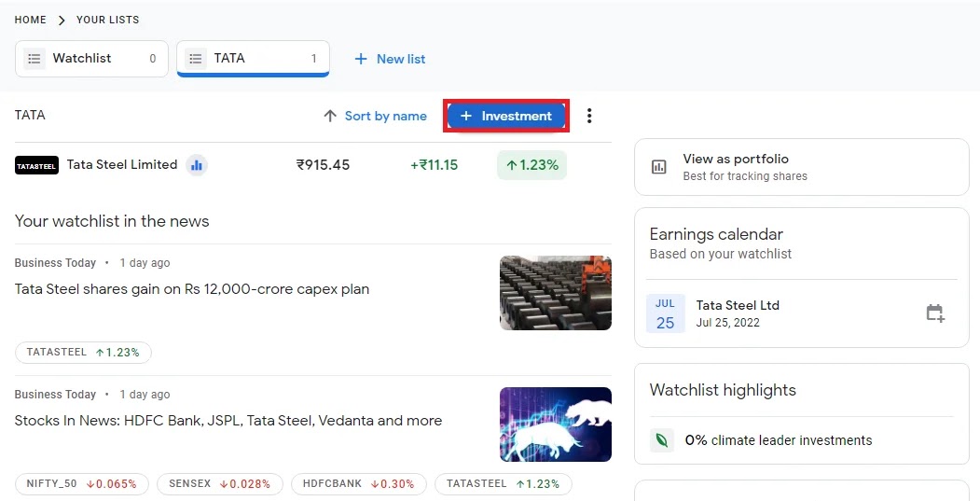Click TATASTEEL chip under Stocks In News
980x501 pixels.
pyautogui.click(x=504, y=483)
